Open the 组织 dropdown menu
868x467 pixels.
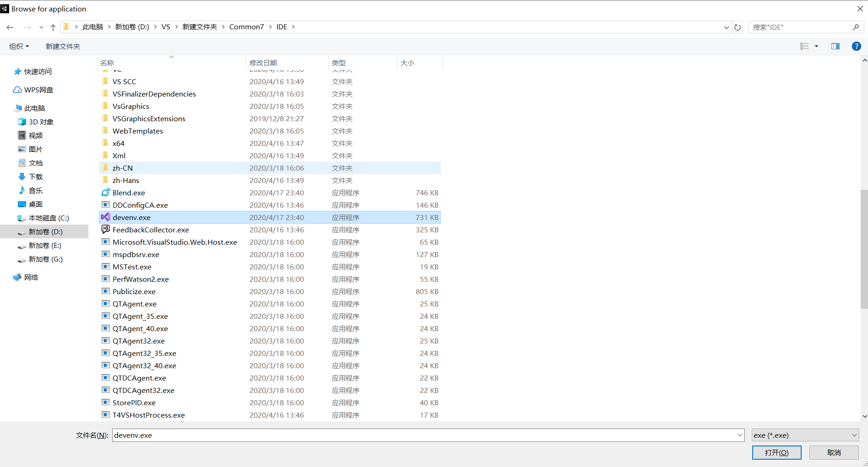(19, 46)
